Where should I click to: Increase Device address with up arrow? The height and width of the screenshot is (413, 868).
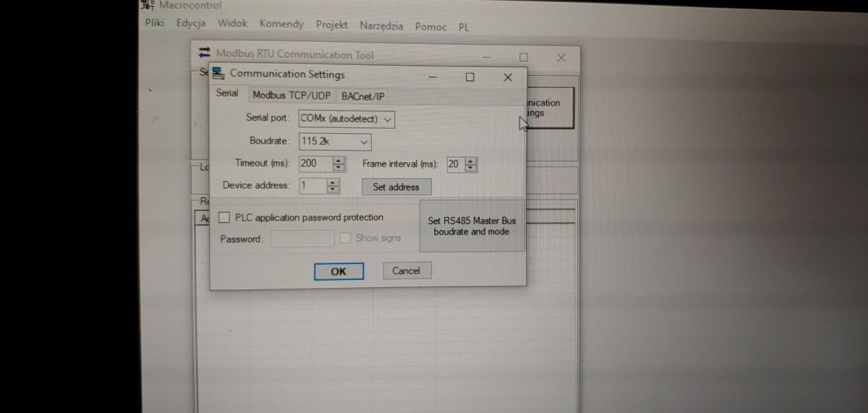tap(333, 182)
